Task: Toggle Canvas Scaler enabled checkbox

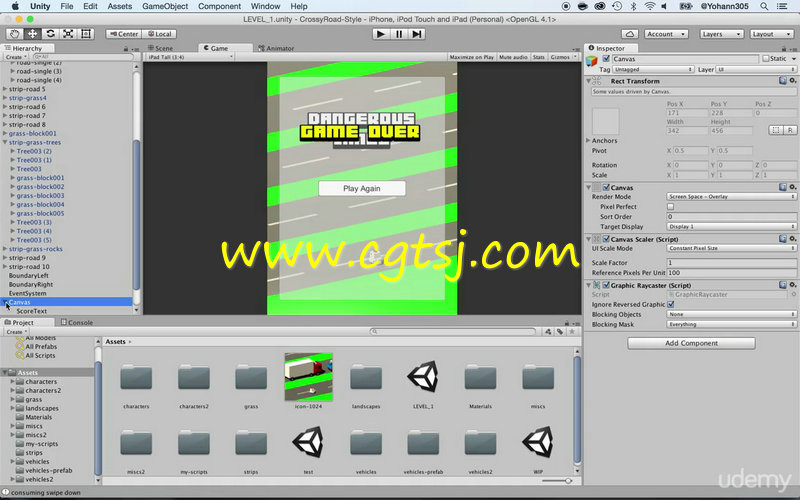Action: (606, 239)
